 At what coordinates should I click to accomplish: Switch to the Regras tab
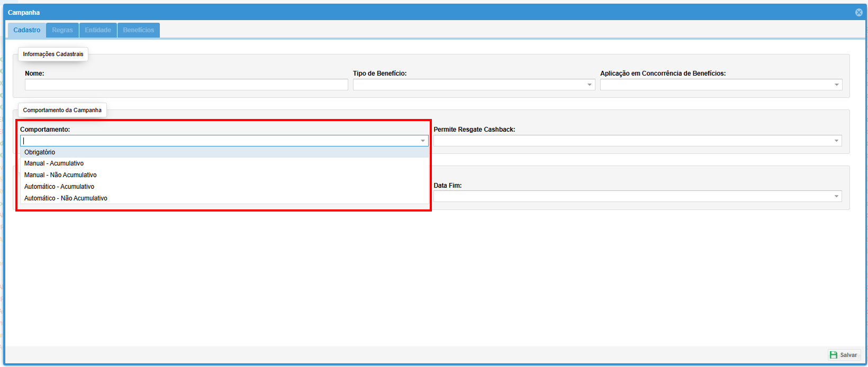[62, 30]
